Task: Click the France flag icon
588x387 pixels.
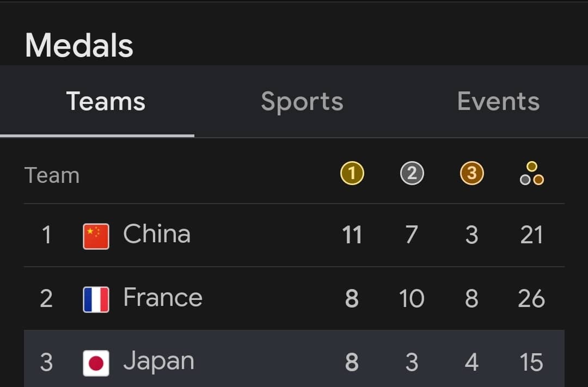Action: (x=96, y=299)
